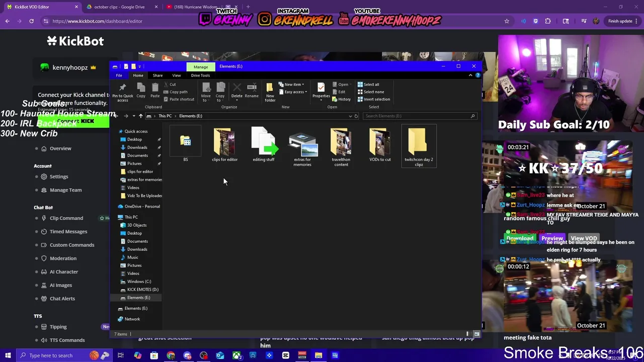
Task: Click Invert selection in the ribbon
Action: pyautogui.click(x=374, y=99)
